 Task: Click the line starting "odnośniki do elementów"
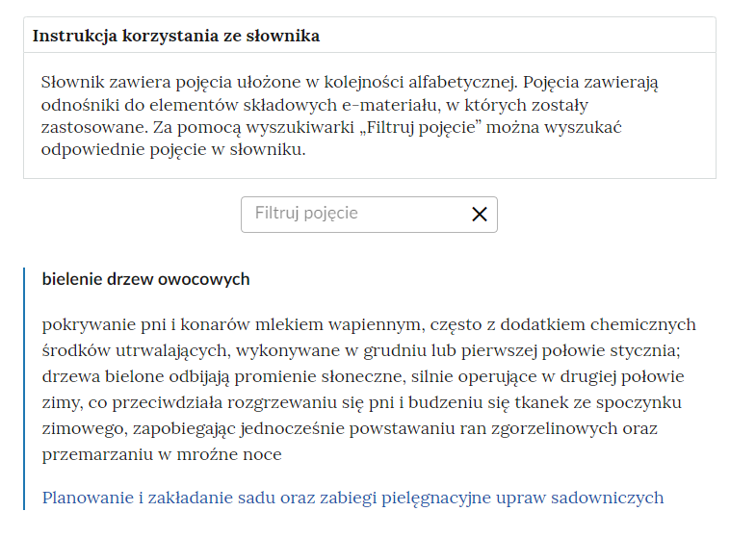click(314, 105)
